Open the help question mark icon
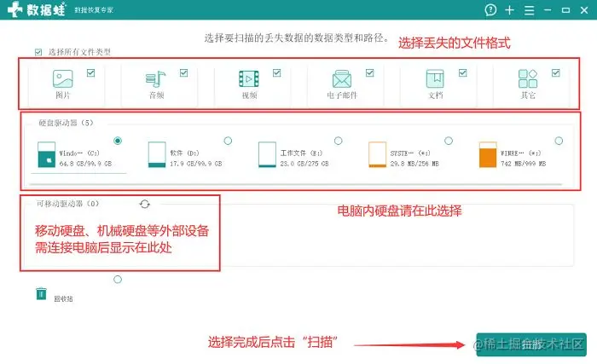This screenshot has height=364, width=597. (490, 10)
